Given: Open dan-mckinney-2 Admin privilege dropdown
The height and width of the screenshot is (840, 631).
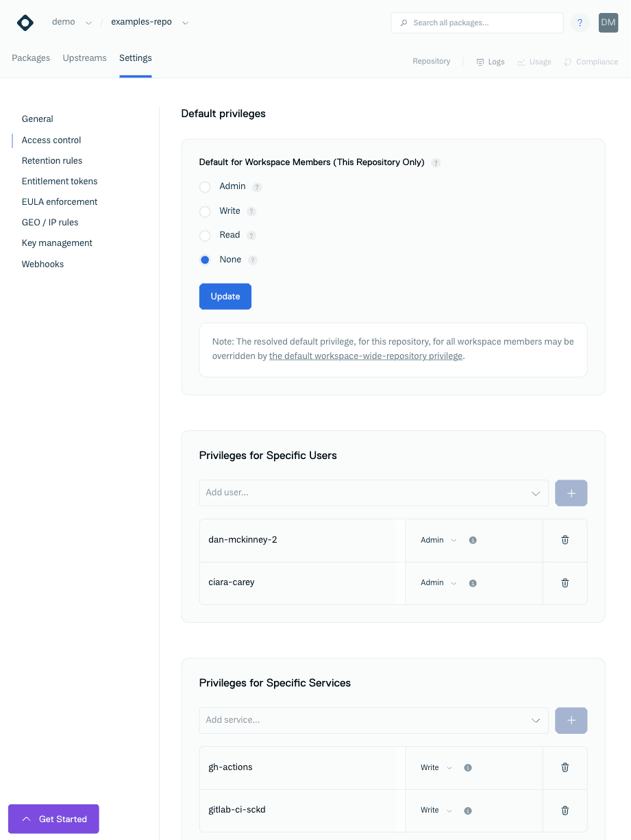Looking at the screenshot, I should 438,540.
